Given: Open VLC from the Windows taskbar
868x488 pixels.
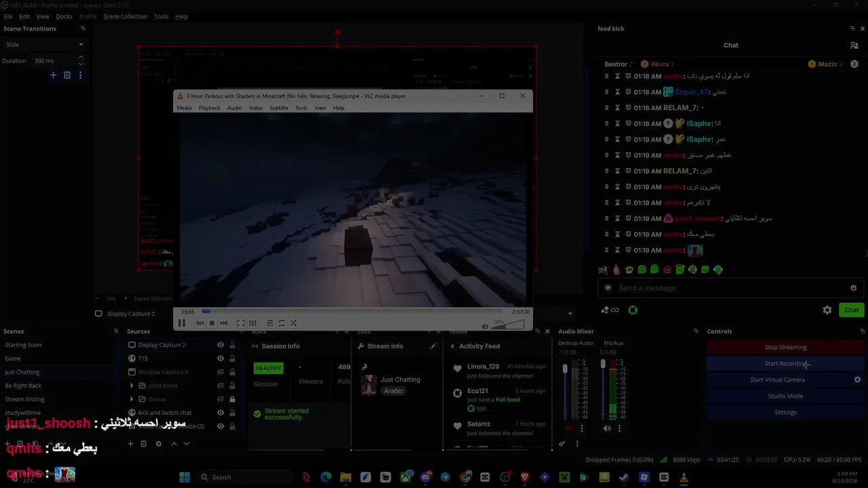Looking at the screenshot, I should 684,477.
